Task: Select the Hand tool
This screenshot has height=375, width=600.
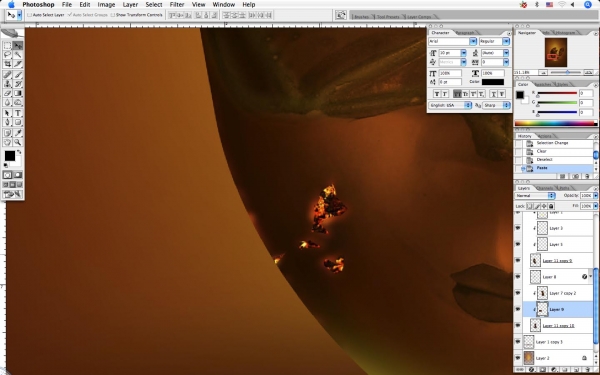Action: click(x=7, y=142)
